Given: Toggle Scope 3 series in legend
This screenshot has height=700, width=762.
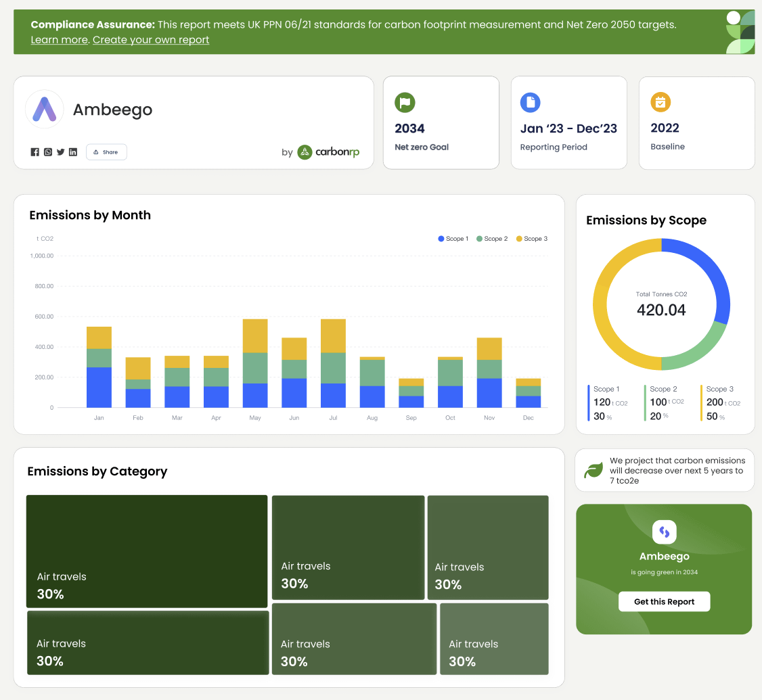Looking at the screenshot, I should click(532, 239).
